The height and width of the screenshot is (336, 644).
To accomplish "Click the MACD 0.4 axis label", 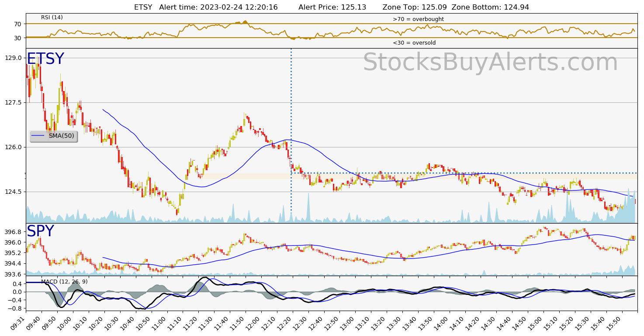I will pyautogui.click(x=17, y=283).
